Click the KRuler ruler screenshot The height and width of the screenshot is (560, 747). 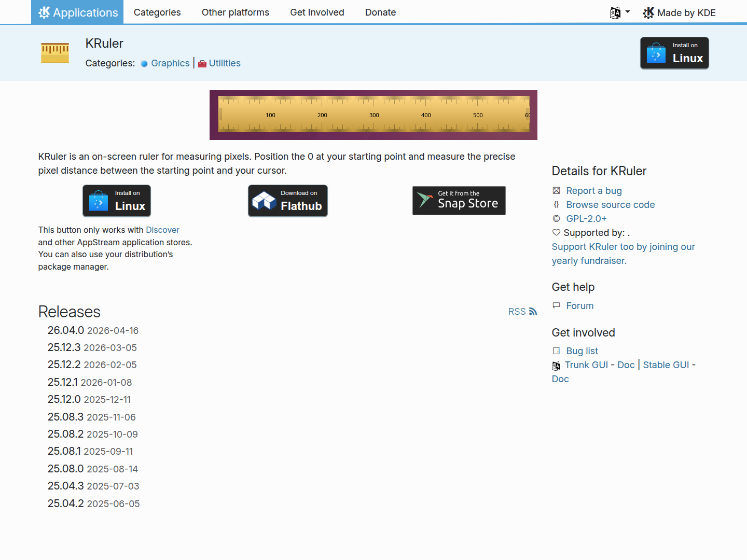click(374, 115)
